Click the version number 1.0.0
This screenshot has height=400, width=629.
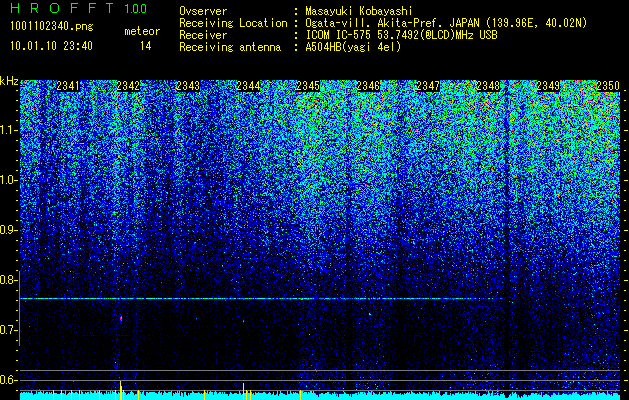point(135,8)
